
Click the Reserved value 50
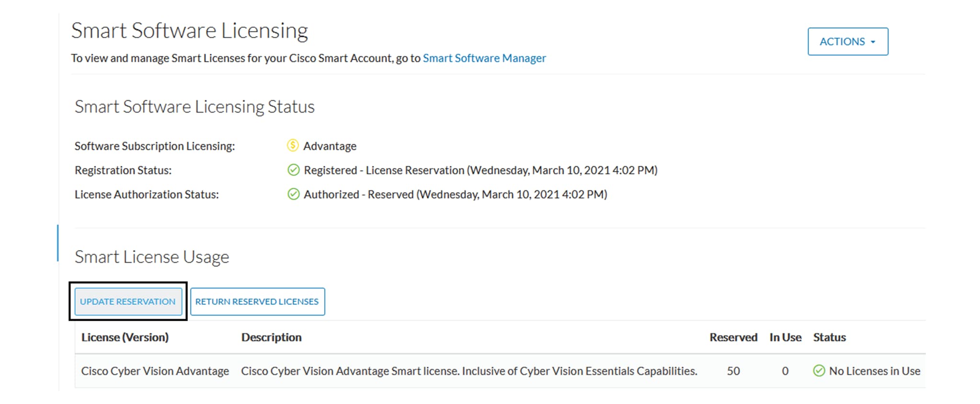tap(733, 371)
